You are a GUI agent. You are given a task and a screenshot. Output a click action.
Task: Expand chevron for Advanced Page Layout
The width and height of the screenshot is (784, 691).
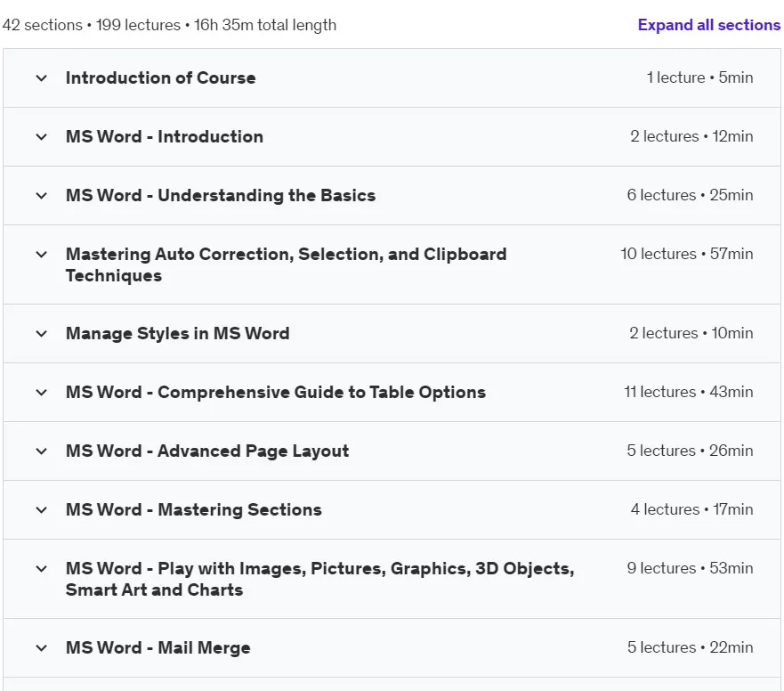(42, 451)
